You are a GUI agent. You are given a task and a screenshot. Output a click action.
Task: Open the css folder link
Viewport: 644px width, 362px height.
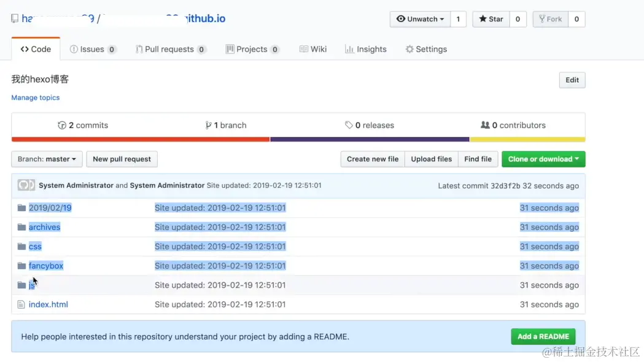pyautogui.click(x=35, y=247)
